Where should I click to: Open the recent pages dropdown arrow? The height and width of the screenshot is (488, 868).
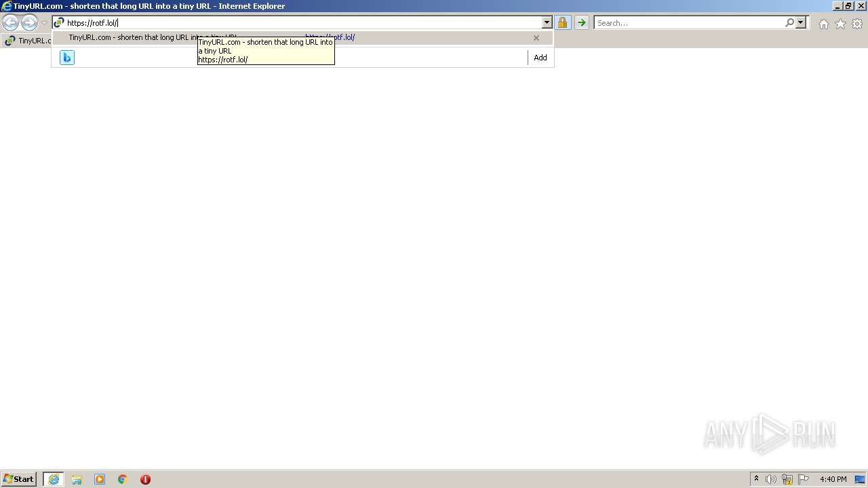tap(44, 23)
